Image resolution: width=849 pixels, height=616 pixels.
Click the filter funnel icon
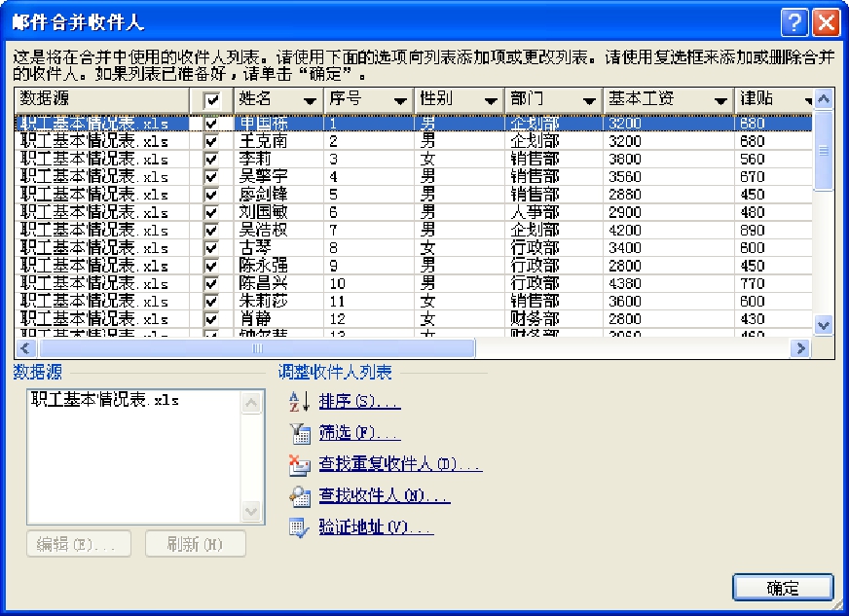[300, 434]
